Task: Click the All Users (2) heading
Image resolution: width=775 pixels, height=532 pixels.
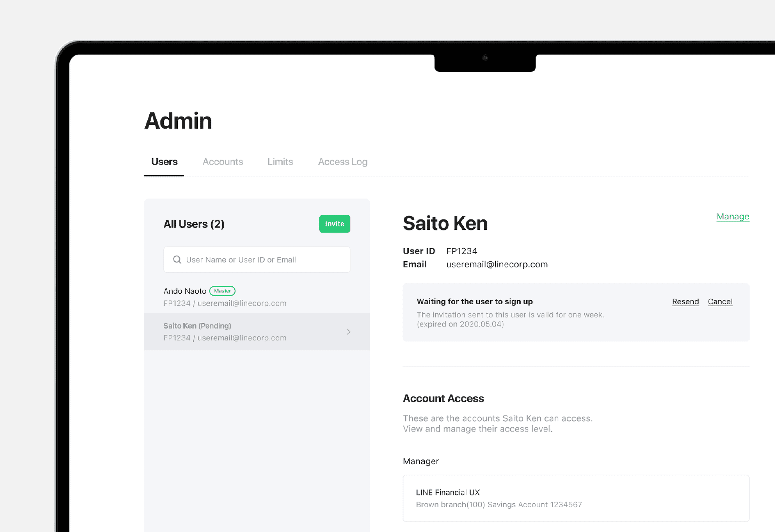Action: (194, 224)
